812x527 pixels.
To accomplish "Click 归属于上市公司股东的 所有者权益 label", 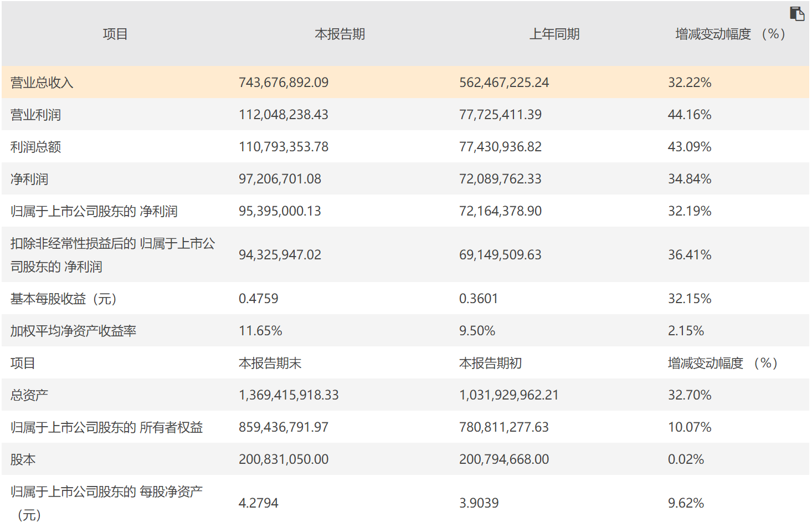I will tap(107, 427).
